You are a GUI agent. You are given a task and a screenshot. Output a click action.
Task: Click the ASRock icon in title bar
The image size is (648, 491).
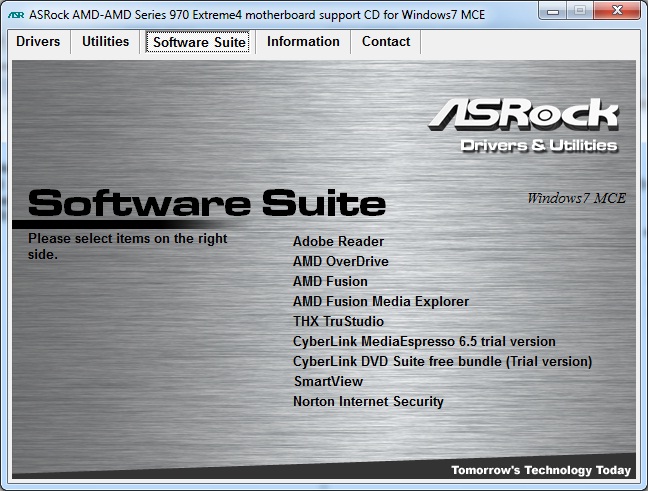pyautogui.click(x=17, y=15)
